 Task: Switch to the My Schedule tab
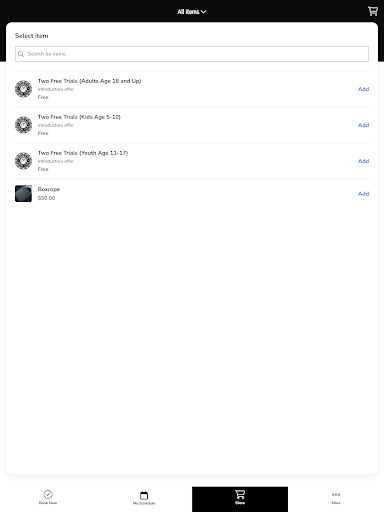144,498
